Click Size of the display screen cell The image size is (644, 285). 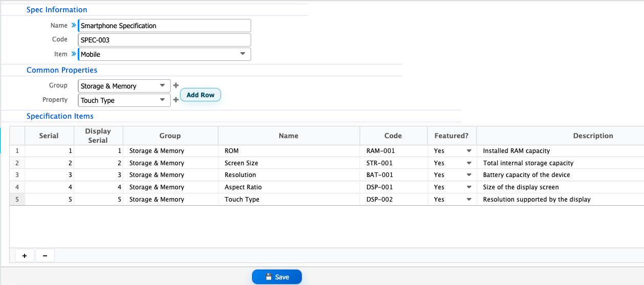click(x=560, y=187)
